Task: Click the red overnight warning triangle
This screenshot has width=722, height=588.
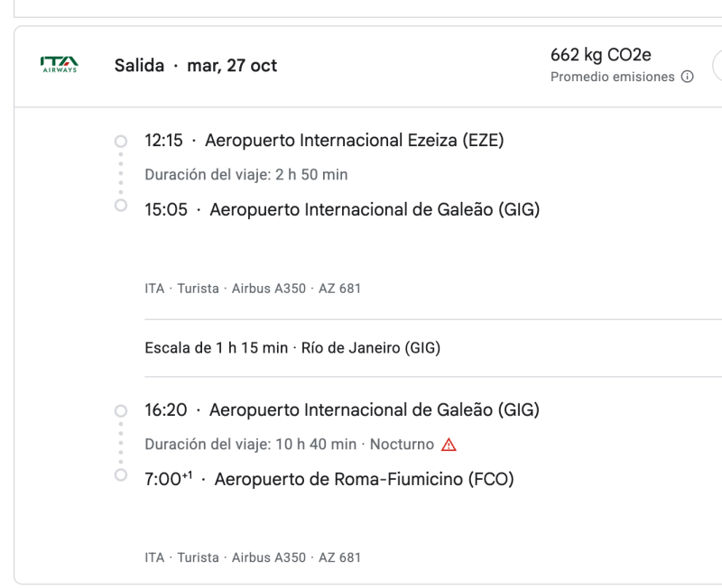Action: [x=449, y=445]
